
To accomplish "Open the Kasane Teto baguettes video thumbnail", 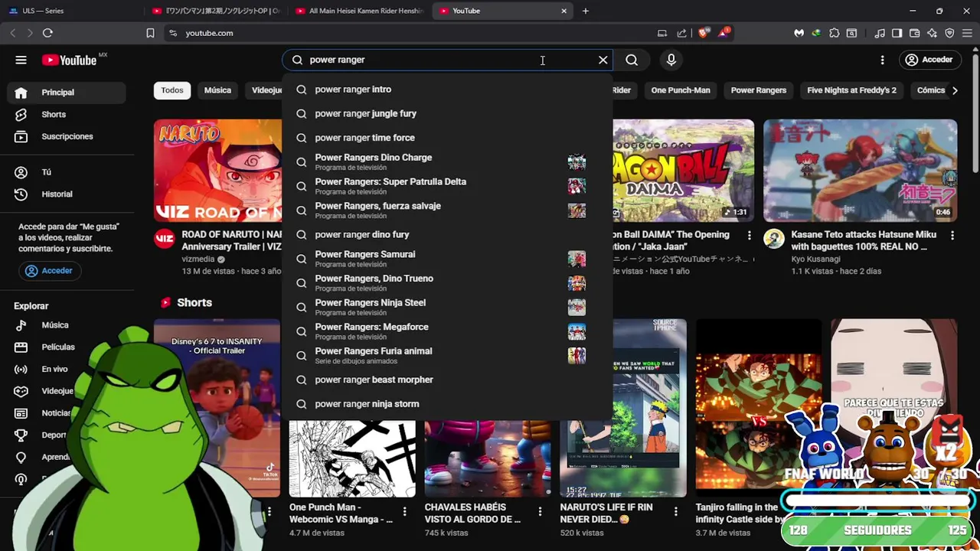I will pyautogui.click(x=860, y=171).
